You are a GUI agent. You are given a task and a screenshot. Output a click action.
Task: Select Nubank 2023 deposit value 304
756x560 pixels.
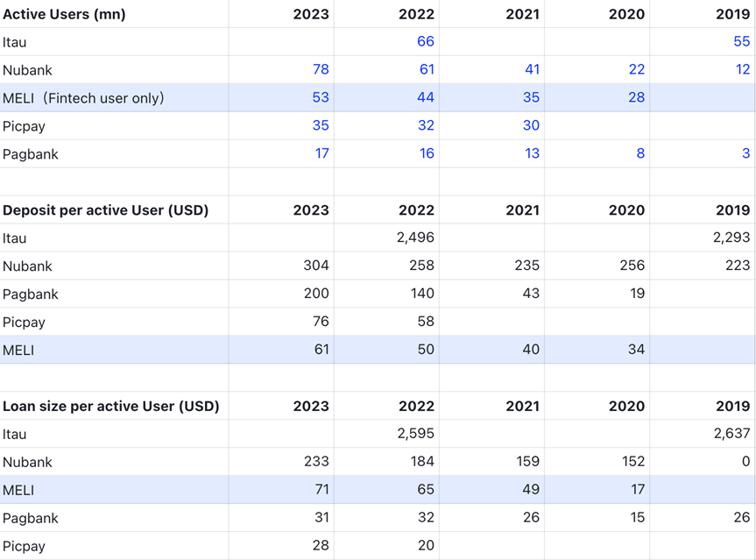(x=316, y=266)
